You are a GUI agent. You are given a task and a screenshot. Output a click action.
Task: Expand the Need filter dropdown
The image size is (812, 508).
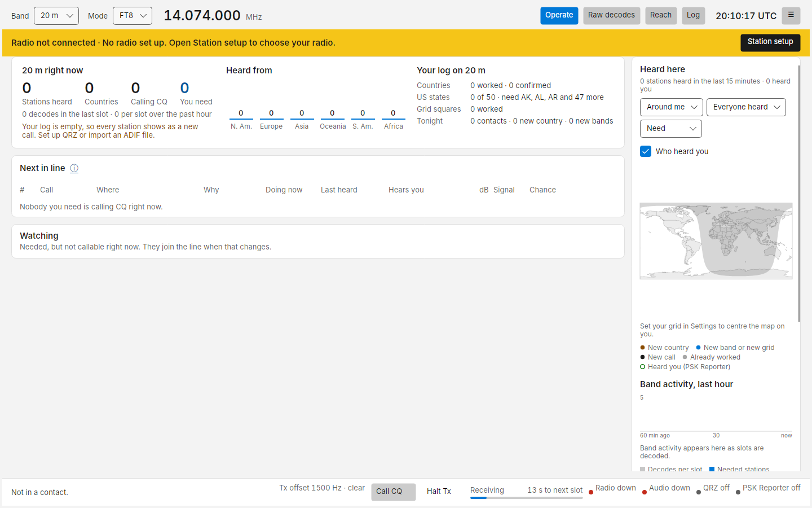671,129
